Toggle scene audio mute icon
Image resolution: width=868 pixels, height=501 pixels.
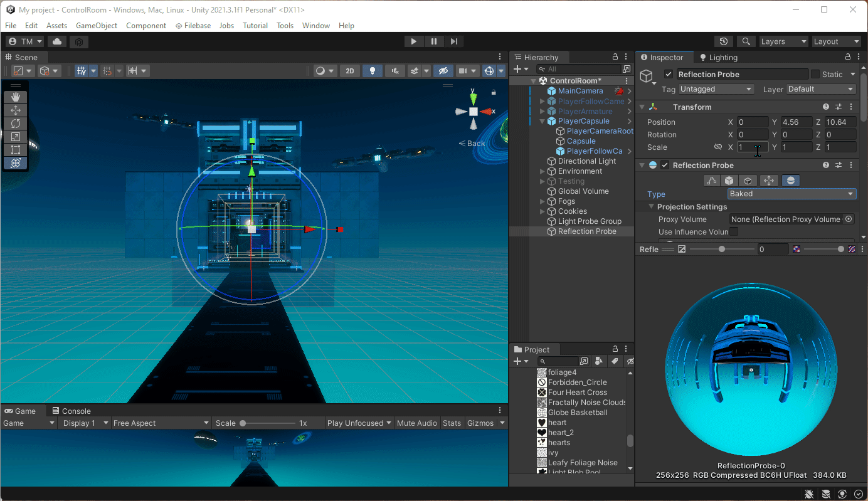[x=396, y=71]
